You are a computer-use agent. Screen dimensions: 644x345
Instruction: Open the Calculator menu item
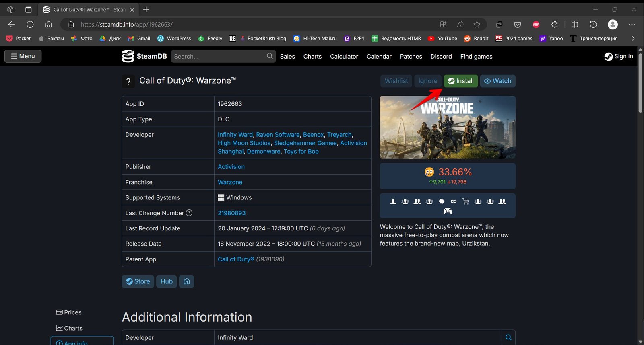344,56
